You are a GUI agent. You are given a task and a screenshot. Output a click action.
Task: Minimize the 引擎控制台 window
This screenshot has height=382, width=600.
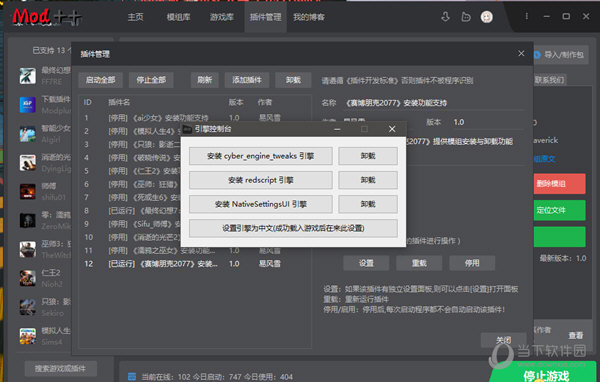[x=337, y=129]
